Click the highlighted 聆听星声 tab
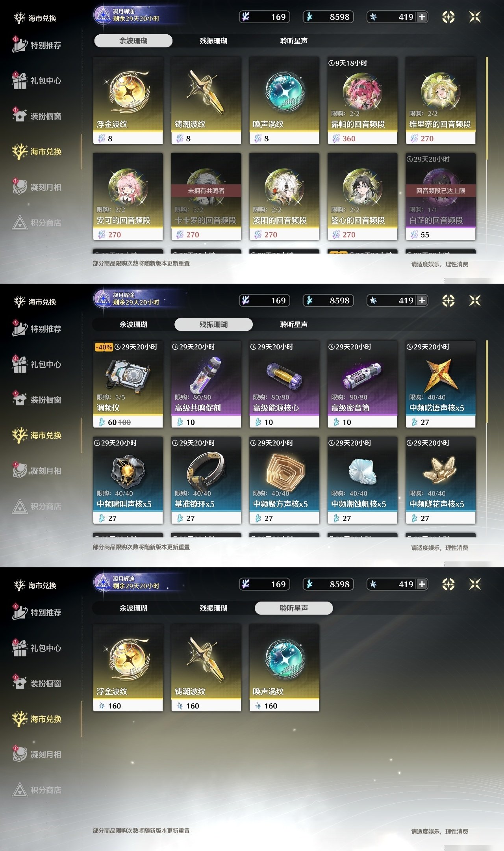The image size is (504, 851). click(x=294, y=608)
